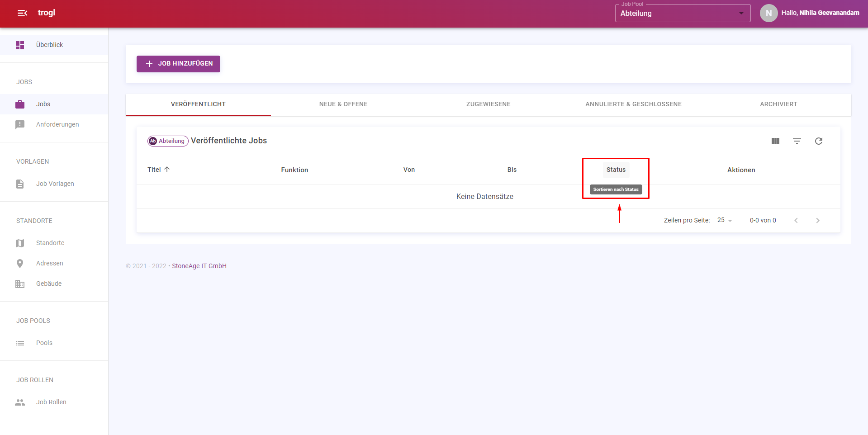Viewport: 868px width, 435px height.
Task: Click the user avatar N
Action: [768, 13]
